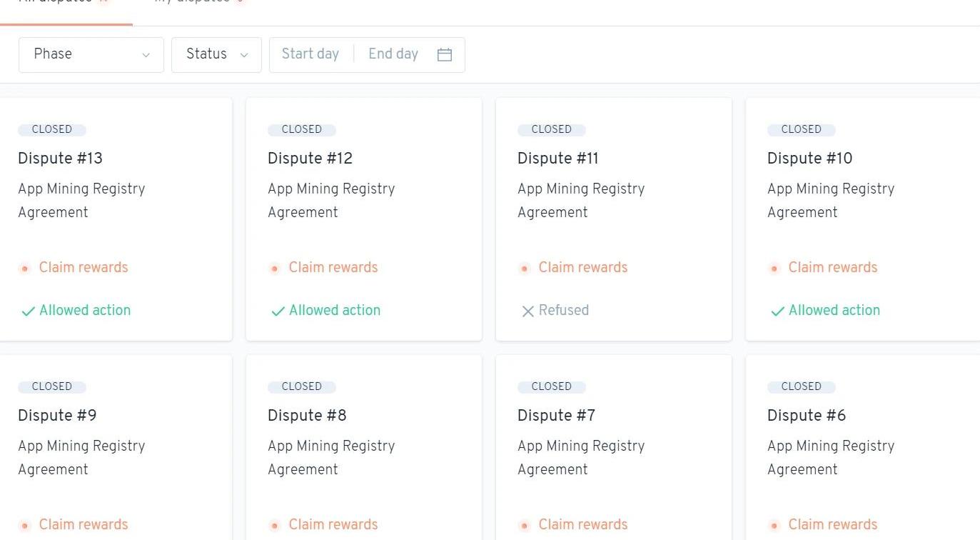Screen dimensions: 980x540
Task: Click the Start day date field
Action: (x=310, y=54)
